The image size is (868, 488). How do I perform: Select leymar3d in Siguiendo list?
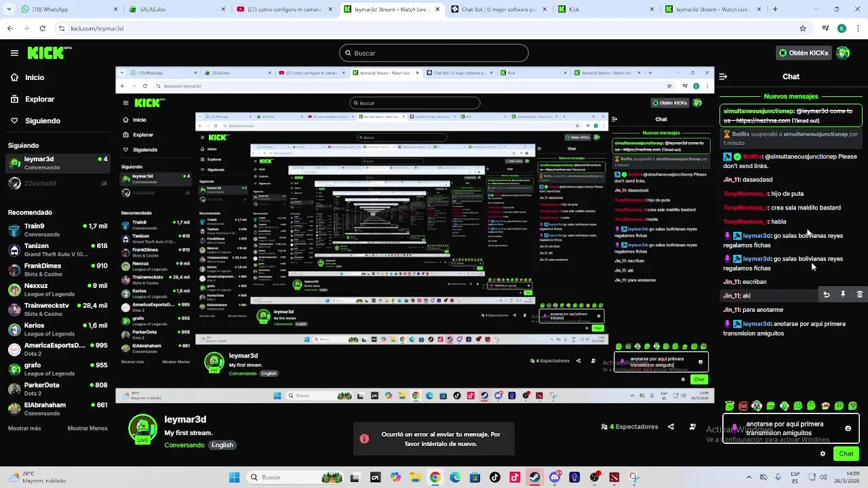coord(58,163)
